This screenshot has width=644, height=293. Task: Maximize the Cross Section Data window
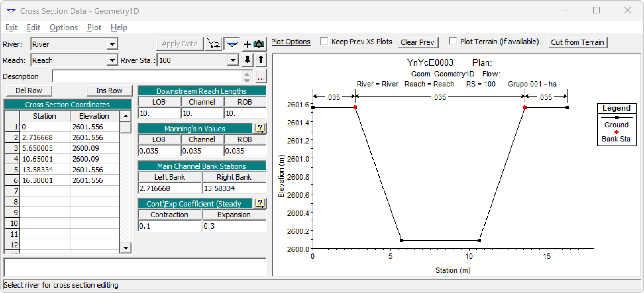[596, 10]
